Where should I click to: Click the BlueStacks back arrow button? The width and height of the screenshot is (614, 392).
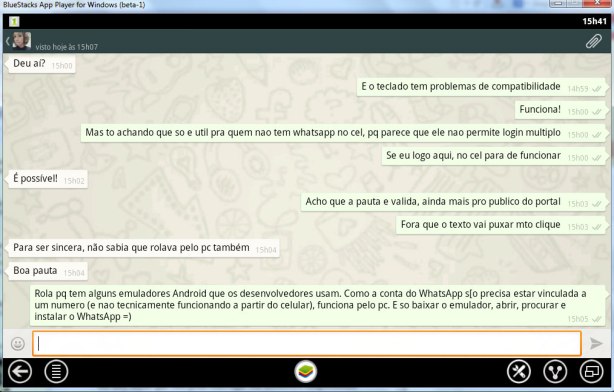tap(20, 371)
